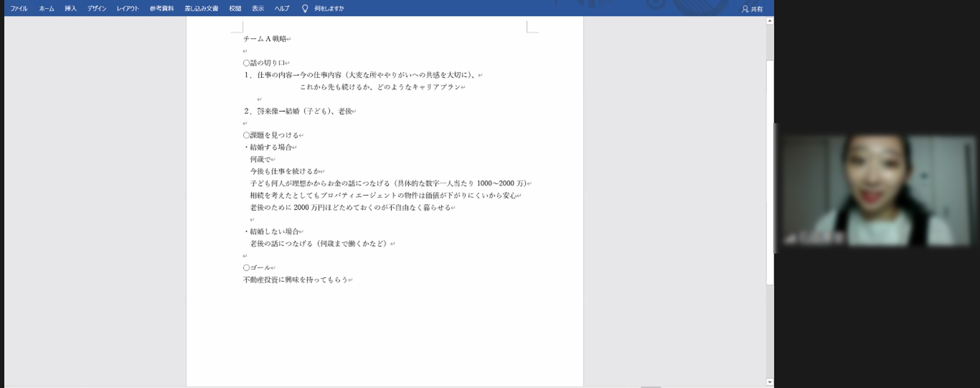Click the scrollbar down arrow

point(770,382)
